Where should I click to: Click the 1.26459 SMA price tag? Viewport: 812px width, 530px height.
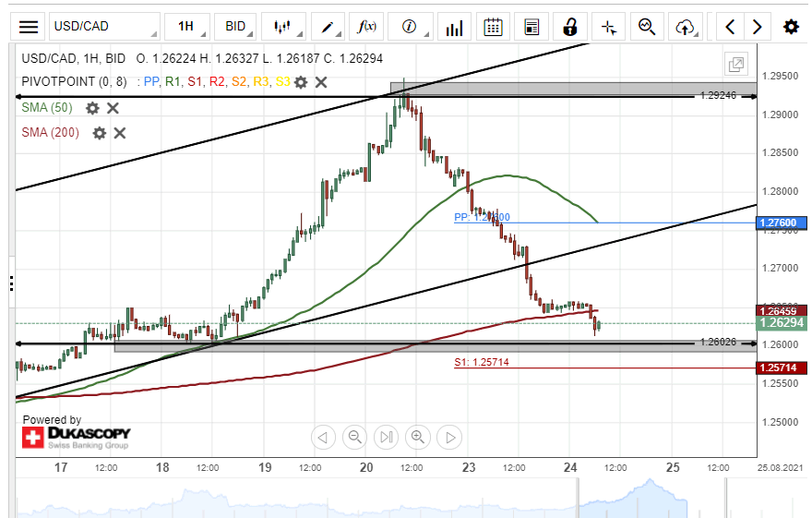(x=782, y=311)
